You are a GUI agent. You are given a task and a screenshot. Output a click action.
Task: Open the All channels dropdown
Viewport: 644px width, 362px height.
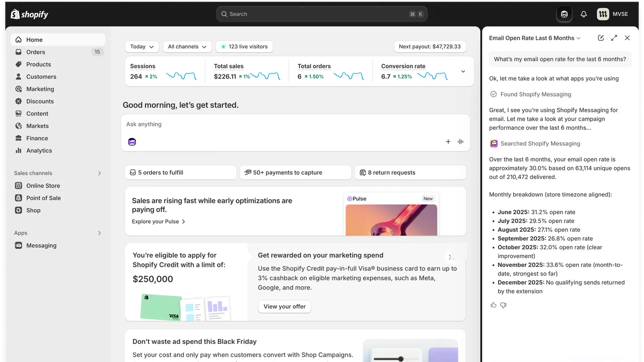[187, 47]
